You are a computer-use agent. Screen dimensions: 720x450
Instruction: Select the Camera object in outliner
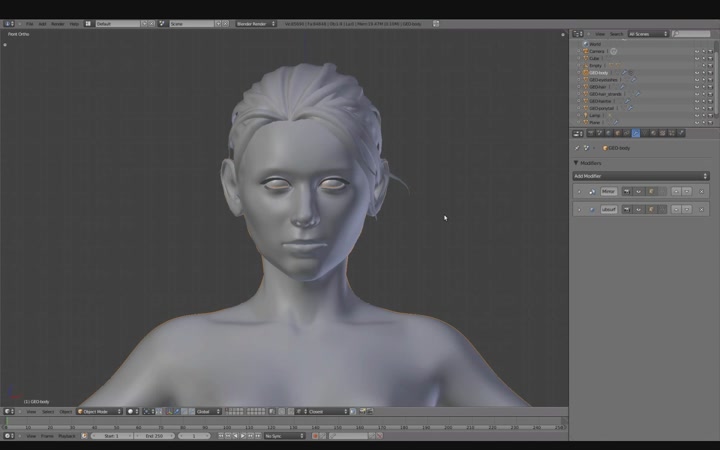click(x=596, y=51)
